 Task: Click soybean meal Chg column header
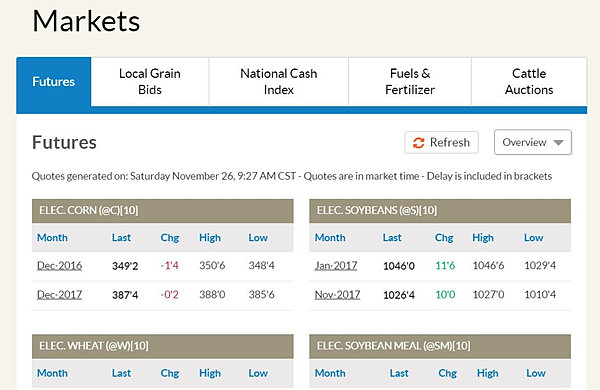coord(447,373)
